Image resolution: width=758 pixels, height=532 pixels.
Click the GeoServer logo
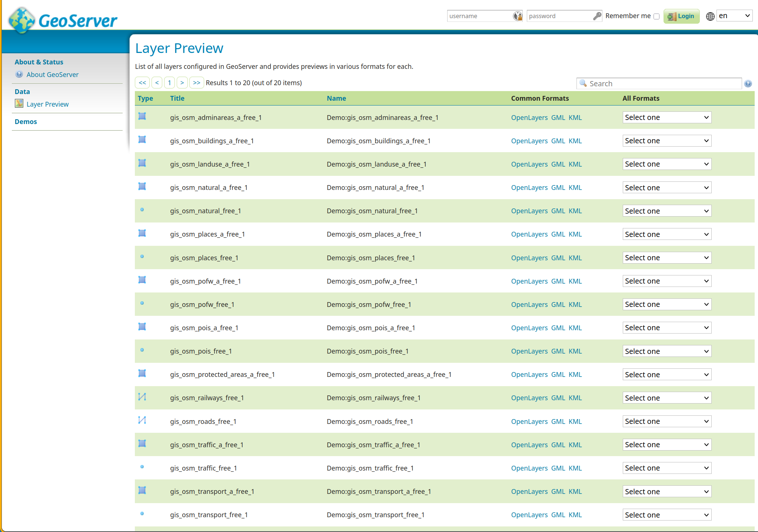click(x=63, y=20)
